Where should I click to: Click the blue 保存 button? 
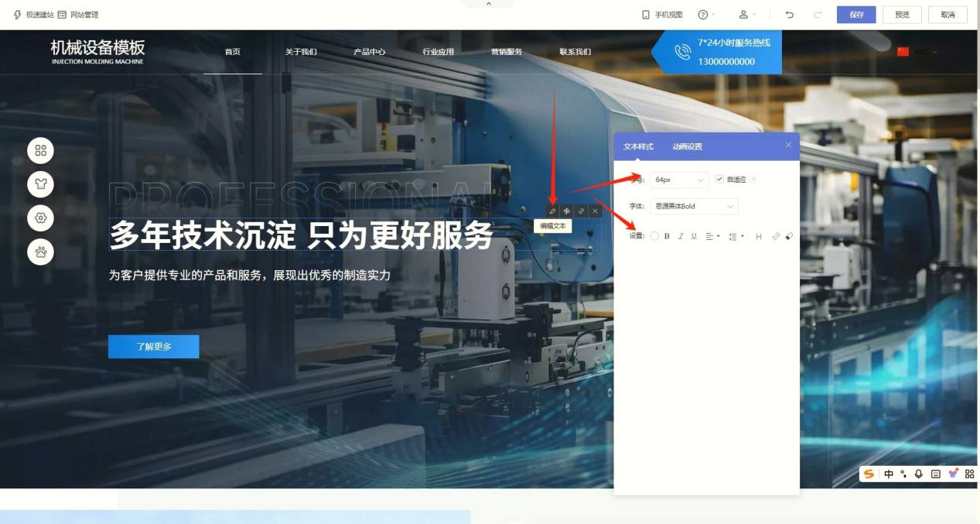(x=856, y=15)
